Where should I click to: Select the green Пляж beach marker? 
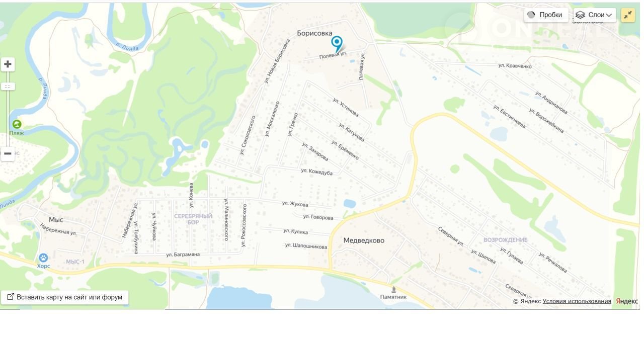tap(17, 124)
